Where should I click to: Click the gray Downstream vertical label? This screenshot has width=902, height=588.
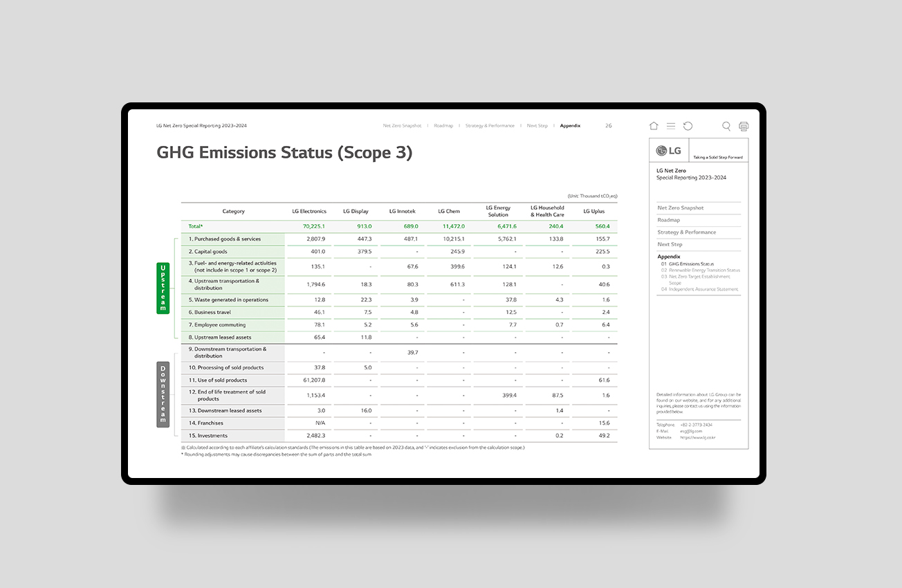click(163, 394)
